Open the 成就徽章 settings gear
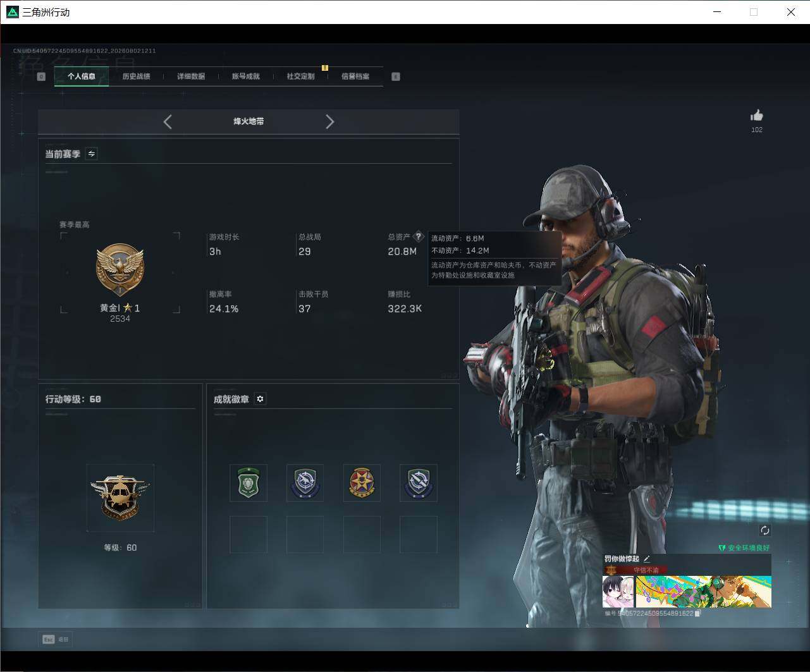 tap(260, 399)
